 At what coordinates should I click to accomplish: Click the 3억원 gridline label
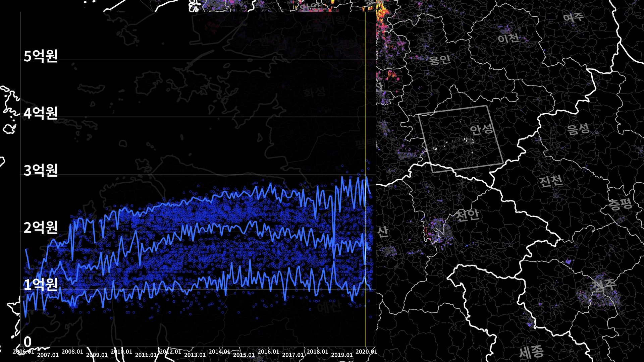41,170
